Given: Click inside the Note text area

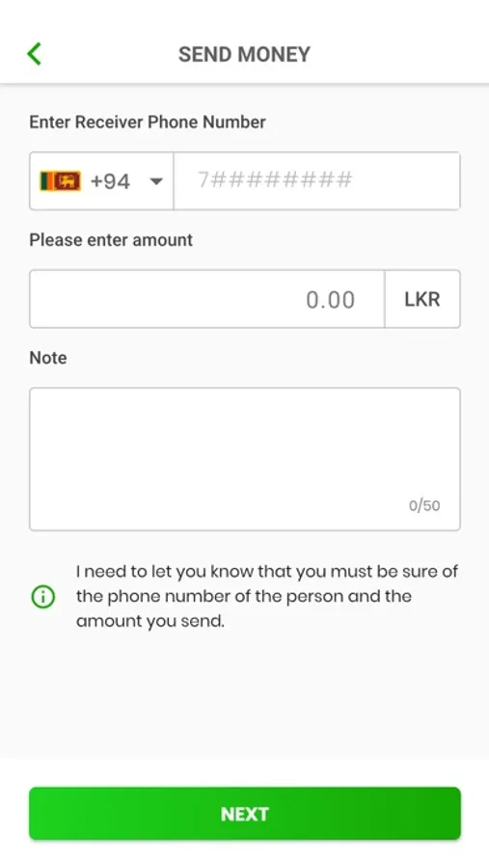Looking at the screenshot, I should tap(245, 459).
